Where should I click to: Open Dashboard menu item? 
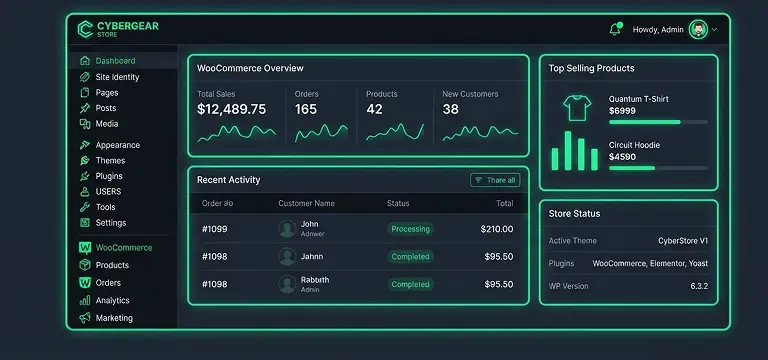pyautogui.click(x=116, y=61)
